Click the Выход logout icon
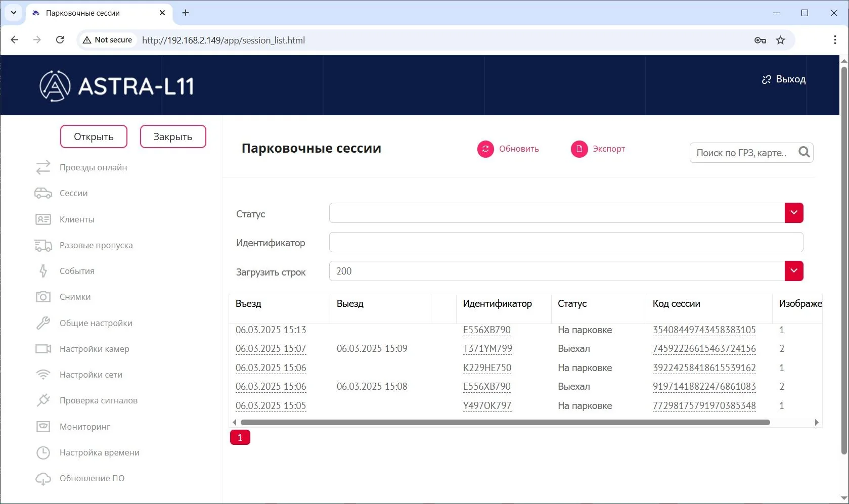Viewport: 849px width, 504px height. 767,79
